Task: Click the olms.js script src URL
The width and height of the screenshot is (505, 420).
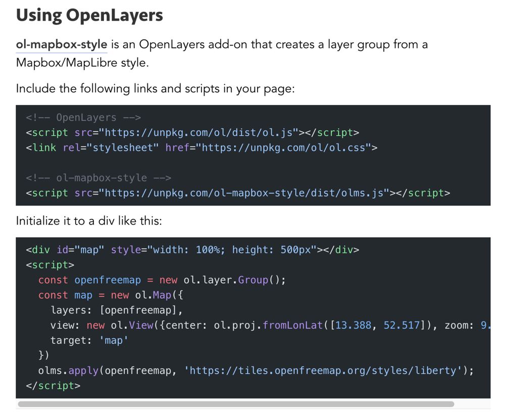Action: [x=244, y=193]
